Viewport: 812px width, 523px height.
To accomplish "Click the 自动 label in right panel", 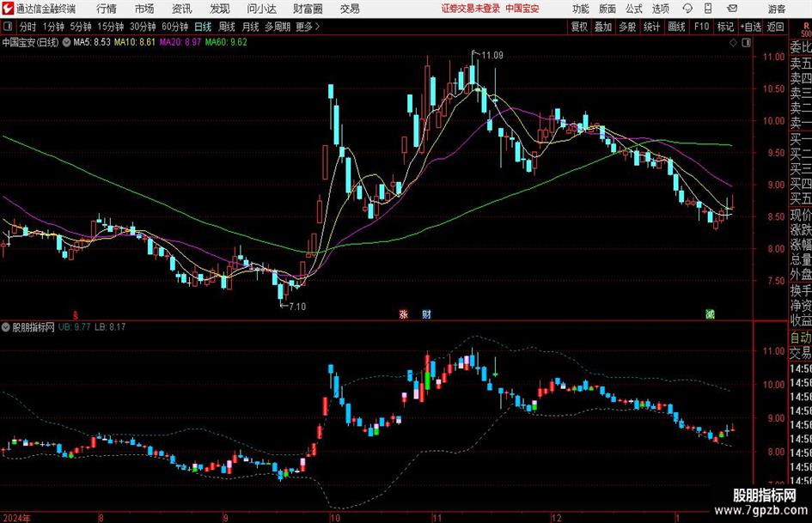I will [x=801, y=338].
